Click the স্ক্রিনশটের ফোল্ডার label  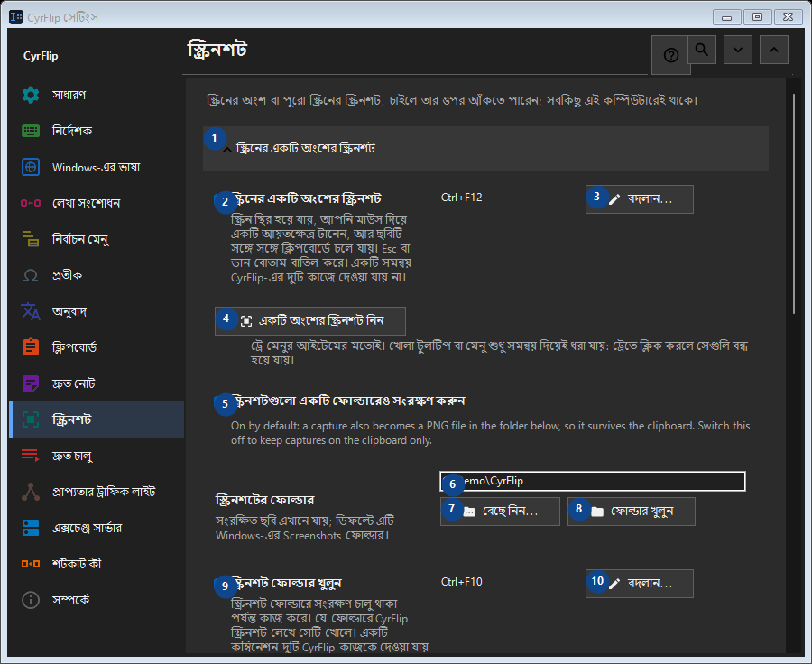pyautogui.click(x=264, y=501)
